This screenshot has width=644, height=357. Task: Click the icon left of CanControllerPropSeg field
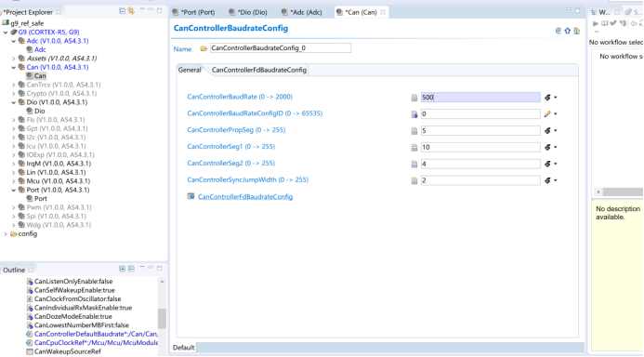pyautogui.click(x=414, y=131)
